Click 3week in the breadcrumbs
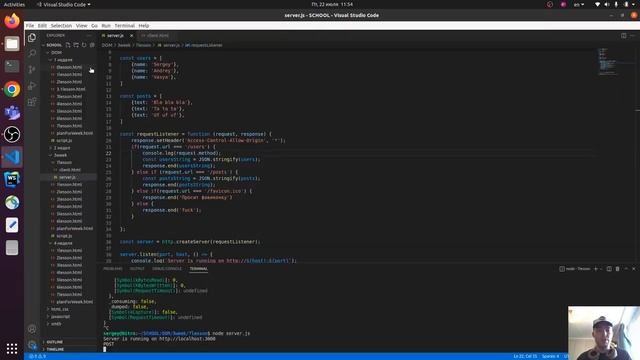640x360 pixels. 124,45
